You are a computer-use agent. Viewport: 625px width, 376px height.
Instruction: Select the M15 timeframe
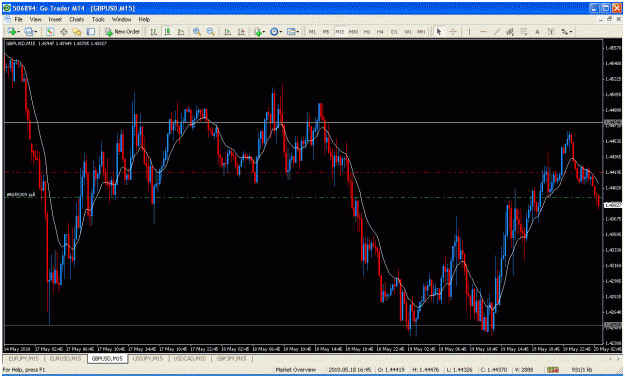[x=340, y=31]
